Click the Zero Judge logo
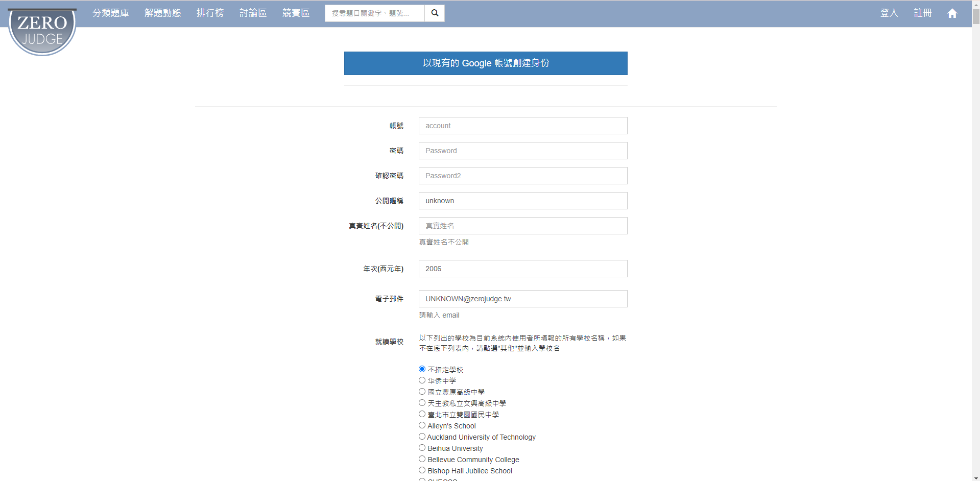This screenshot has width=980, height=481. (42, 31)
